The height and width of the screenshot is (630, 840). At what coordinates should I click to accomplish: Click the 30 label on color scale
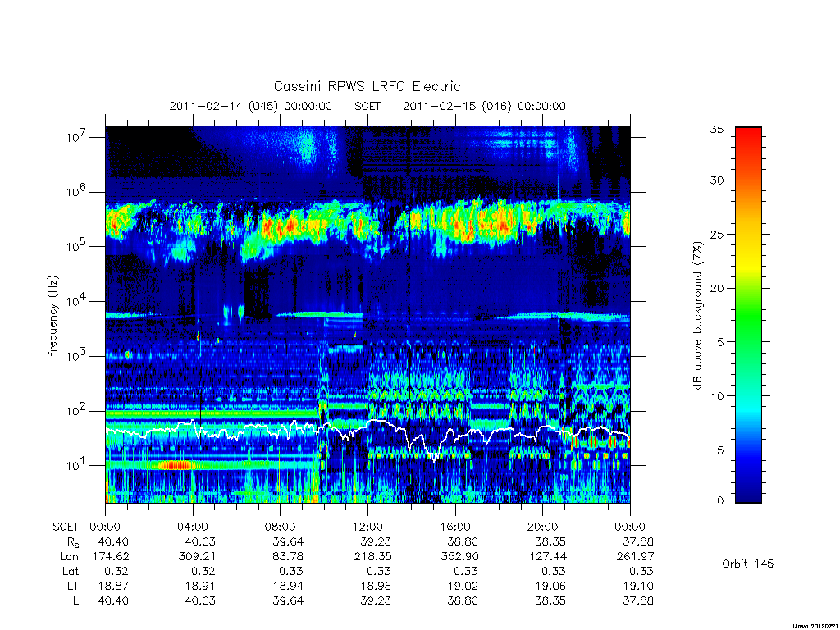717,180
